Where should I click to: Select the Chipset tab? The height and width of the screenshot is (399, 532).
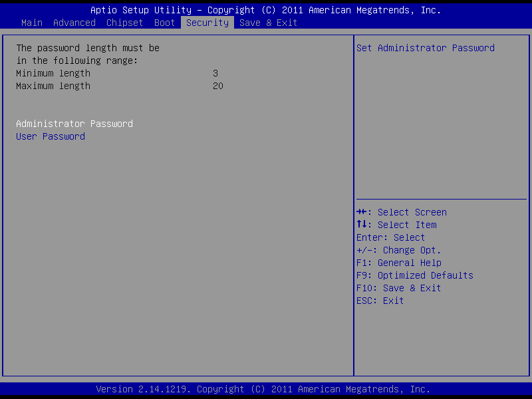(x=125, y=23)
